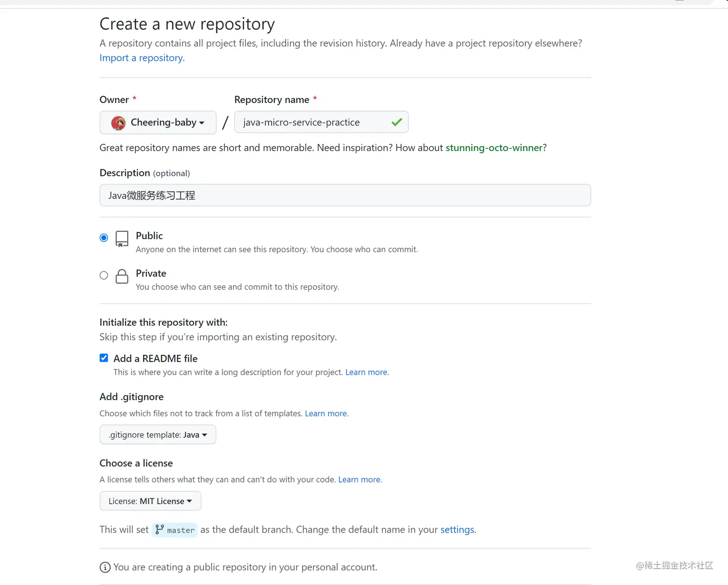728x585 pixels.
Task: Open .gitignore Learn more link
Action: (x=326, y=414)
